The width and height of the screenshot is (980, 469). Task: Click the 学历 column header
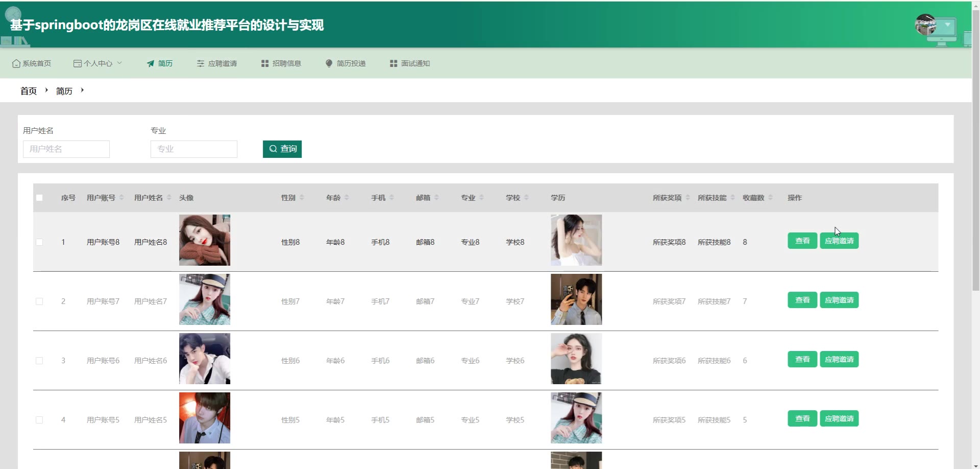pos(558,198)
